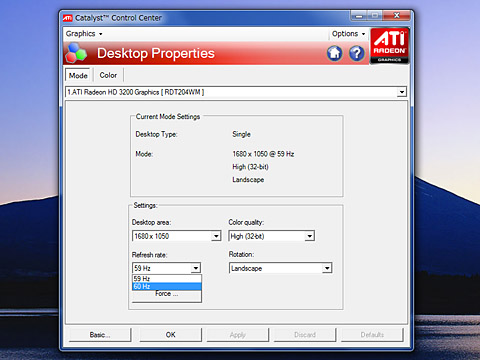
Task: Switch to the Mode tab
Action: [x=78, y=75]
